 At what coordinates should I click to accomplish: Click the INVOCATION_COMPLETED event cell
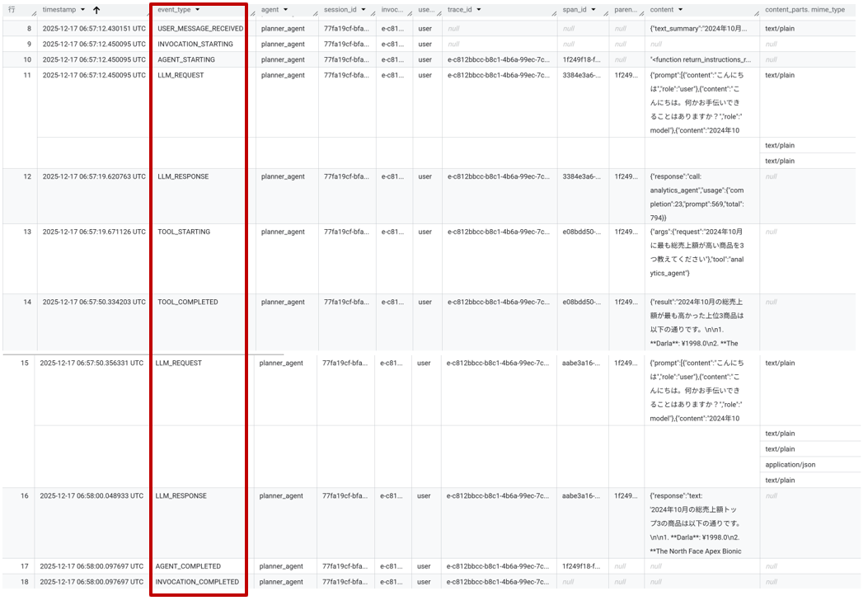coord(197,582)
